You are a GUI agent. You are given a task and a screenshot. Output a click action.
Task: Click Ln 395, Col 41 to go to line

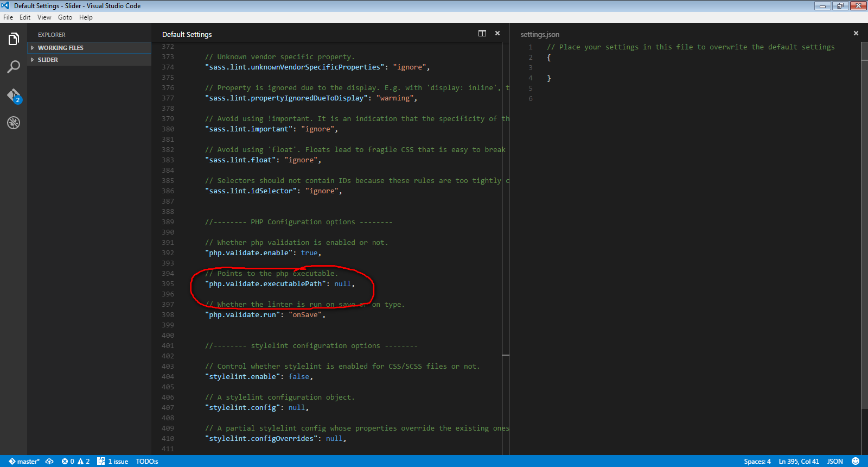pos(799,462)
